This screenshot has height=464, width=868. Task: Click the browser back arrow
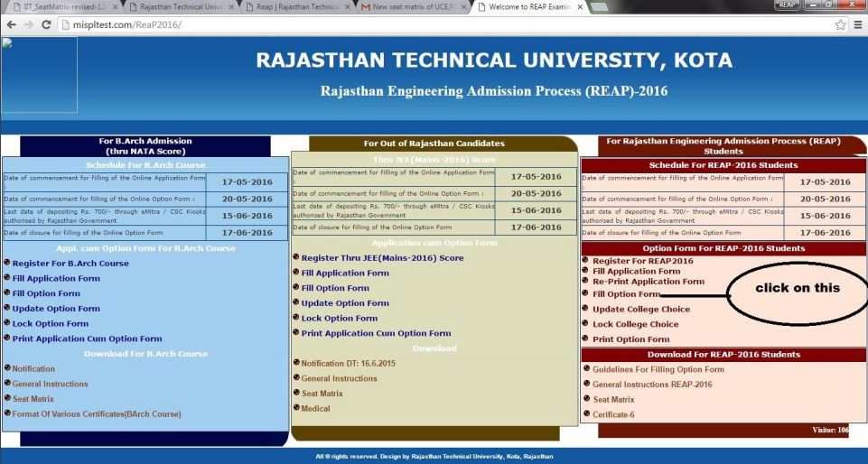point(11,24)
